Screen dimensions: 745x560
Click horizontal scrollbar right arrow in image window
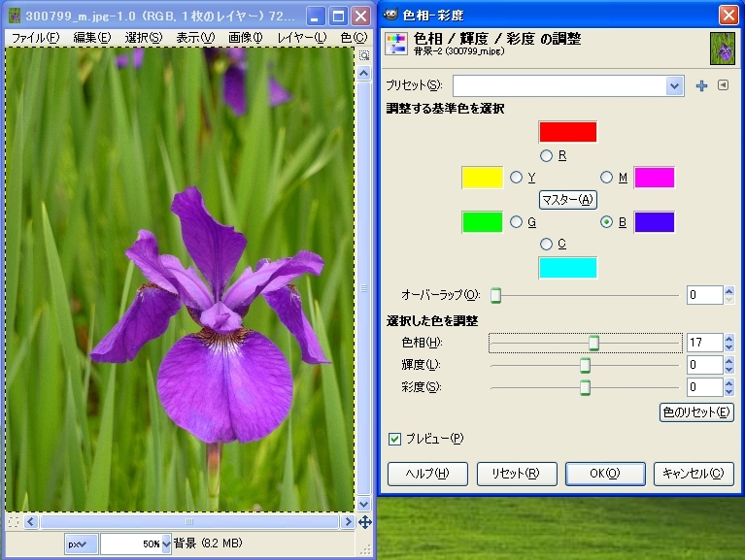click(349, 522)
